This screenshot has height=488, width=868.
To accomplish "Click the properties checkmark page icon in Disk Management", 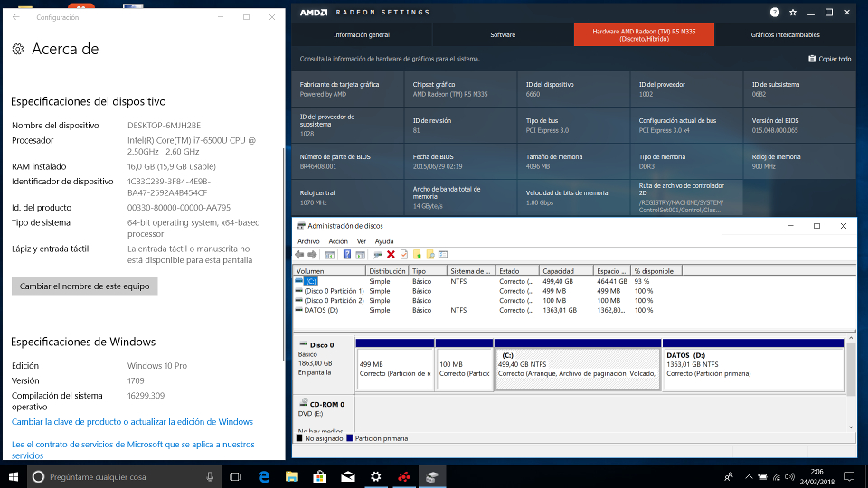I will (404, 255).
